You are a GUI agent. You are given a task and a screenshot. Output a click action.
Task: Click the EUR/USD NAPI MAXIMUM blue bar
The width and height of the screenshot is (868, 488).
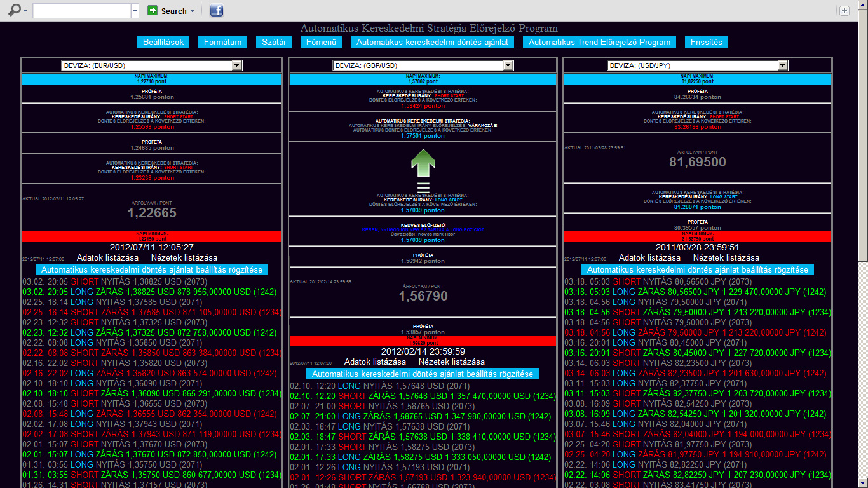(152, 79)
